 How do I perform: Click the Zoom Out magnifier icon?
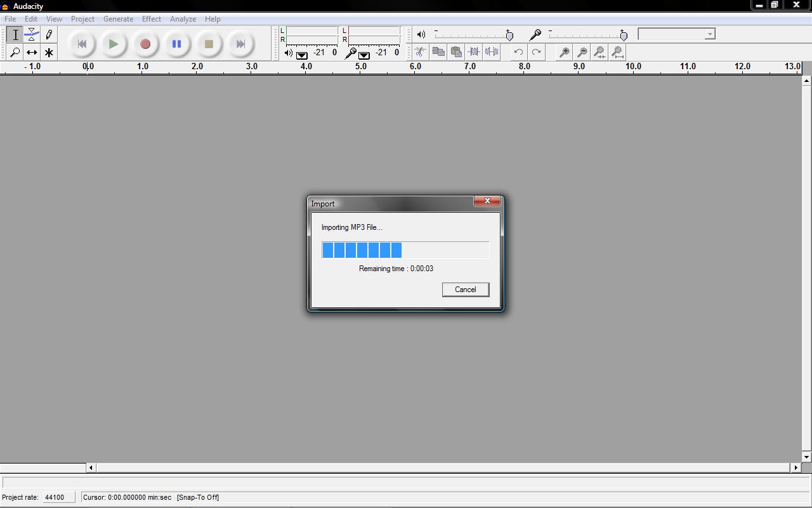(582, 52)
